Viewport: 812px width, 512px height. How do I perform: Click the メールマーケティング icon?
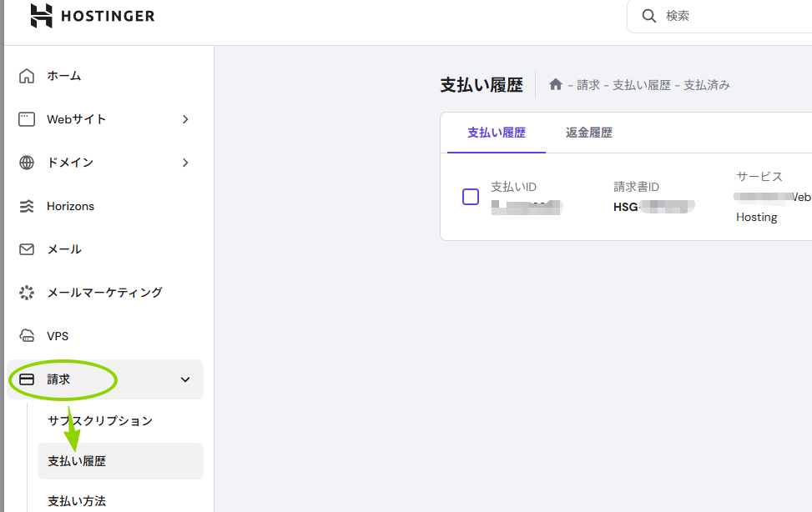coord(28,292)
